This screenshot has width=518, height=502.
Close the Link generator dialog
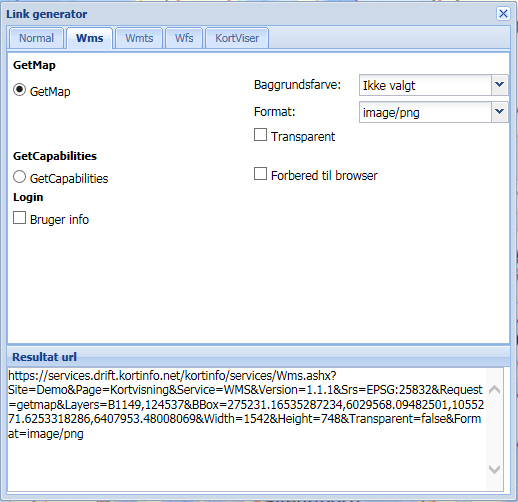503,14
